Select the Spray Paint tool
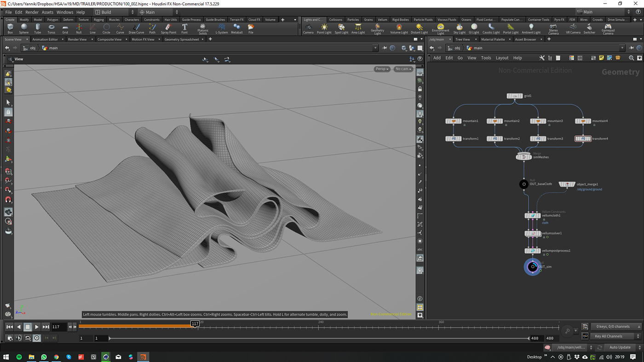The width and height of the screenshot is (644, 362). 168,29
